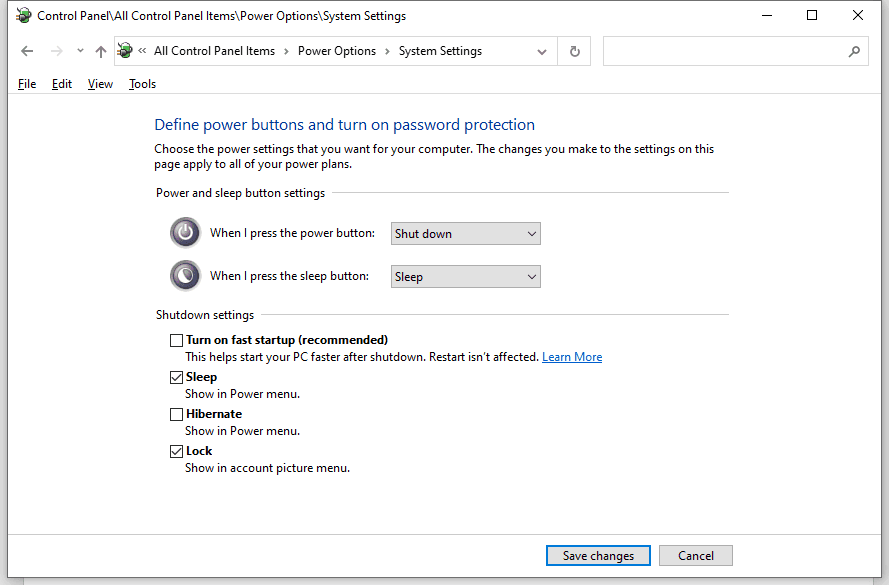
Task: Click the power button icon
Action: (185, 232)
